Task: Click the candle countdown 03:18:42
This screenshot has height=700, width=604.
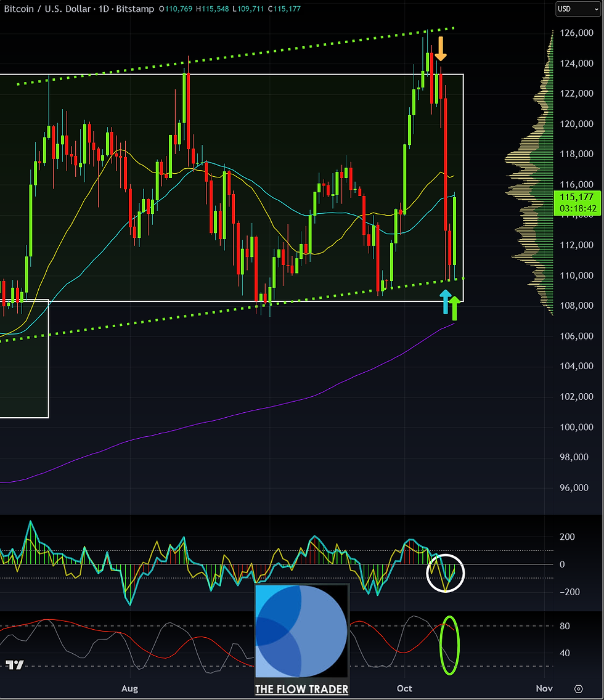Action: coord(577,208)
